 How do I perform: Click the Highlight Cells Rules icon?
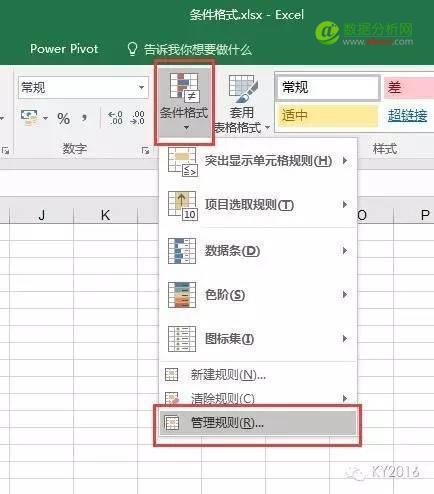[183, 162]
